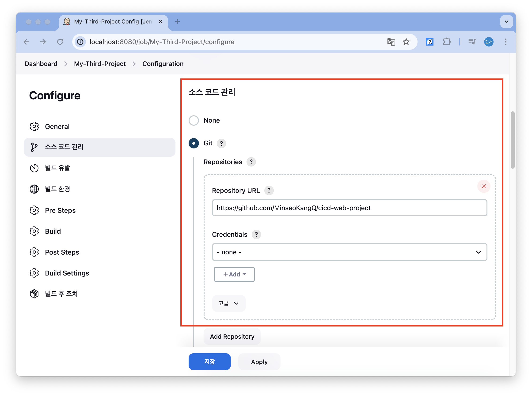Viewport: 532px width, 396px height.
Task: Bookmark this page with the star icon
Action: pyautogui.click(x=406, y=42)
